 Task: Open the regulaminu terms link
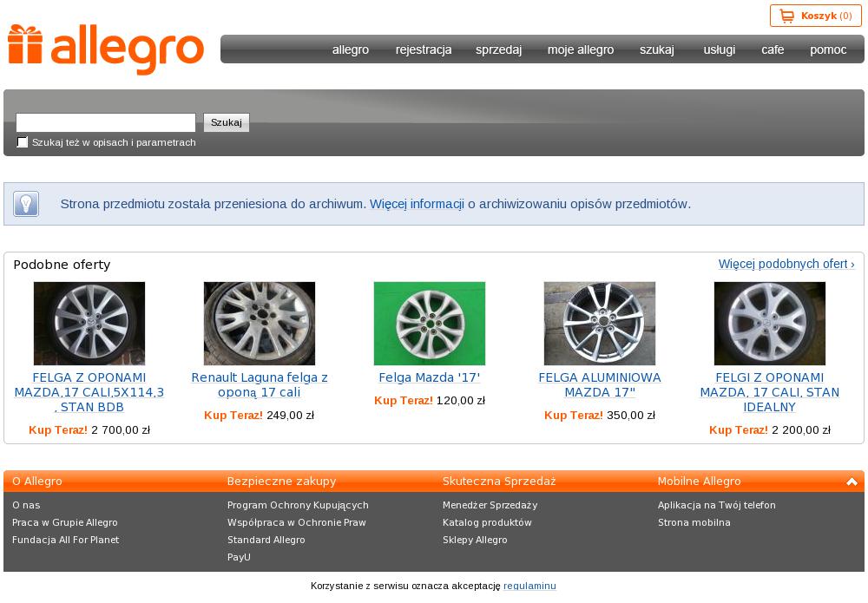529,586
